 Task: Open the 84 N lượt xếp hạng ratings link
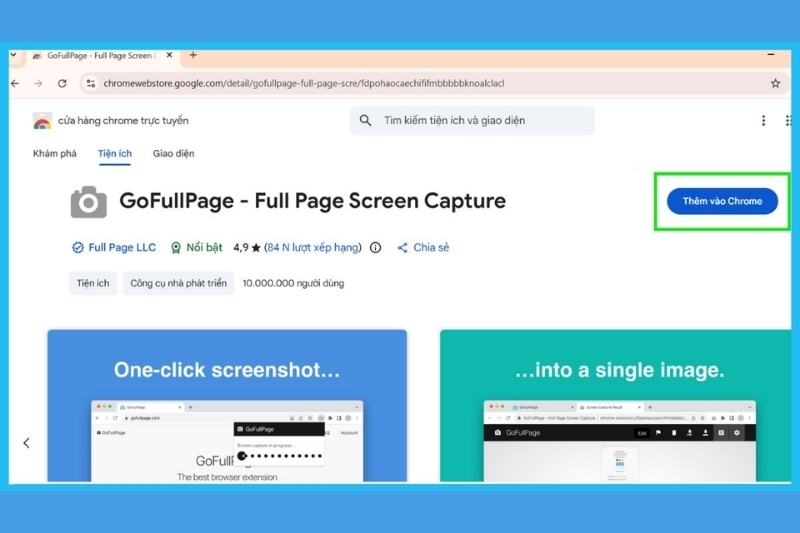[313, 247]
